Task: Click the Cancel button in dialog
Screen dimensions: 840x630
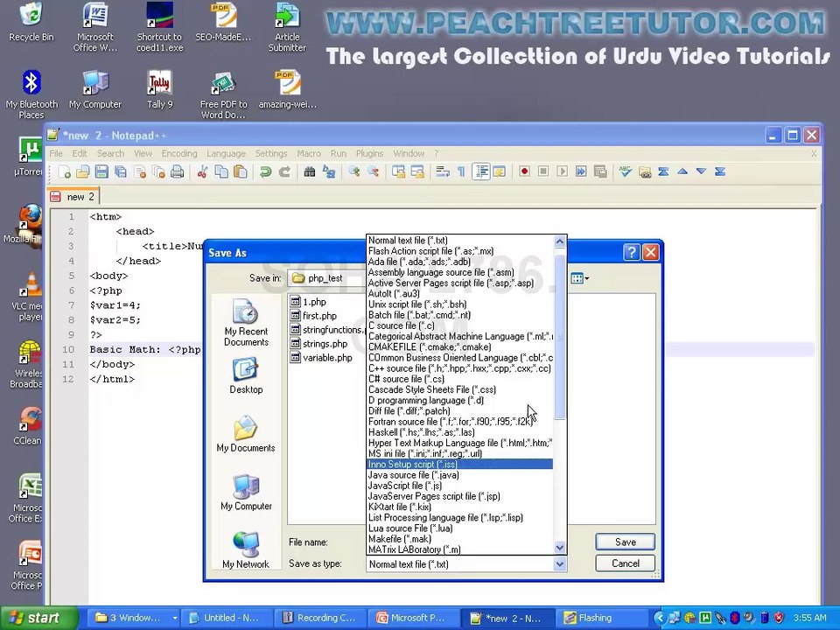Action: click(x=625, y=563)
